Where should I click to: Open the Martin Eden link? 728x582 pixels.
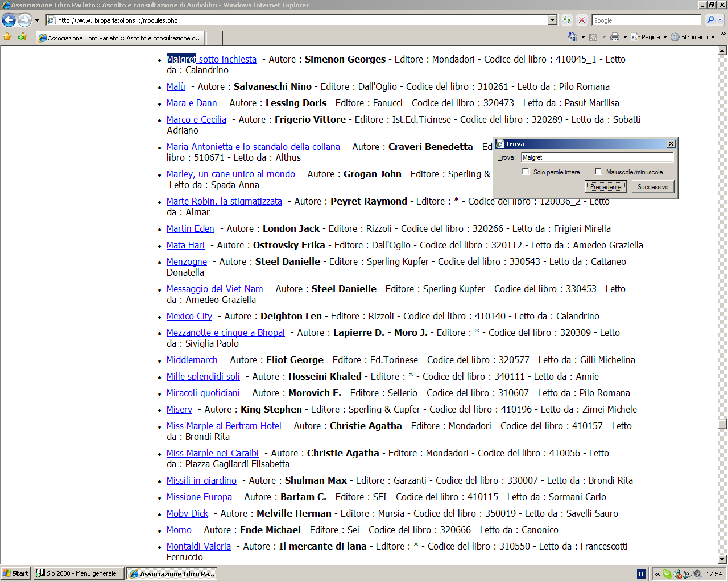[191, 228]
